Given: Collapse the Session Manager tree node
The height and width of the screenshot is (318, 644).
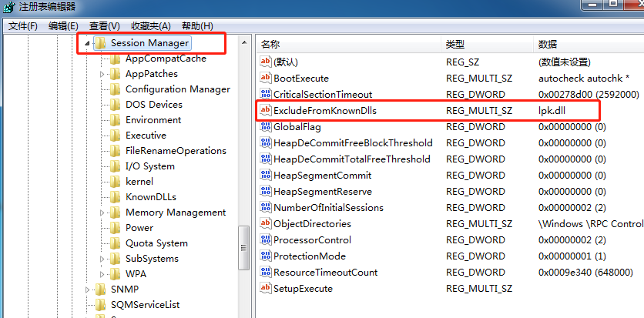Looking at the screenshot, I should click(x=87, y=44).
